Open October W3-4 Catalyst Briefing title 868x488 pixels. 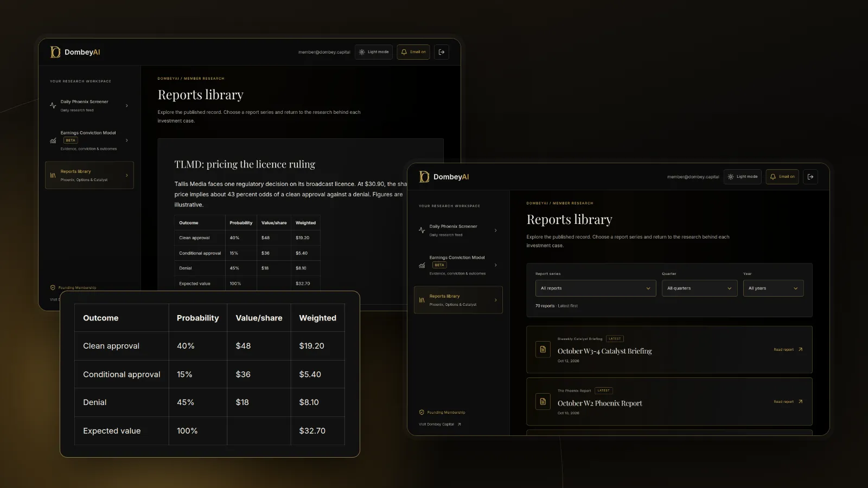[605, 351]
